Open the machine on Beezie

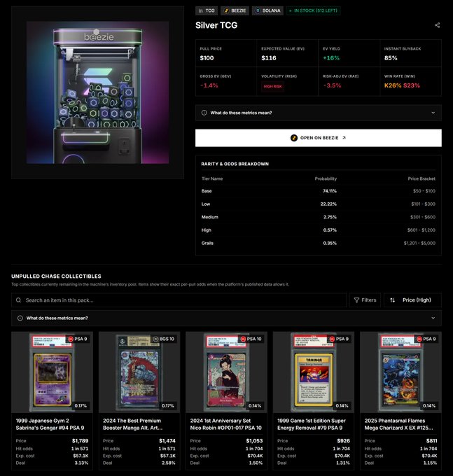[319, 138]
